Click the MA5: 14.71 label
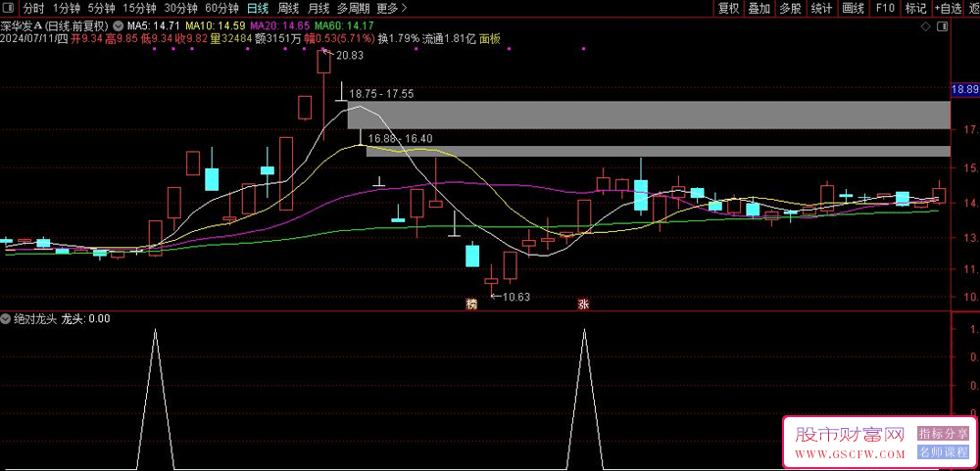 tap(154, 26)
